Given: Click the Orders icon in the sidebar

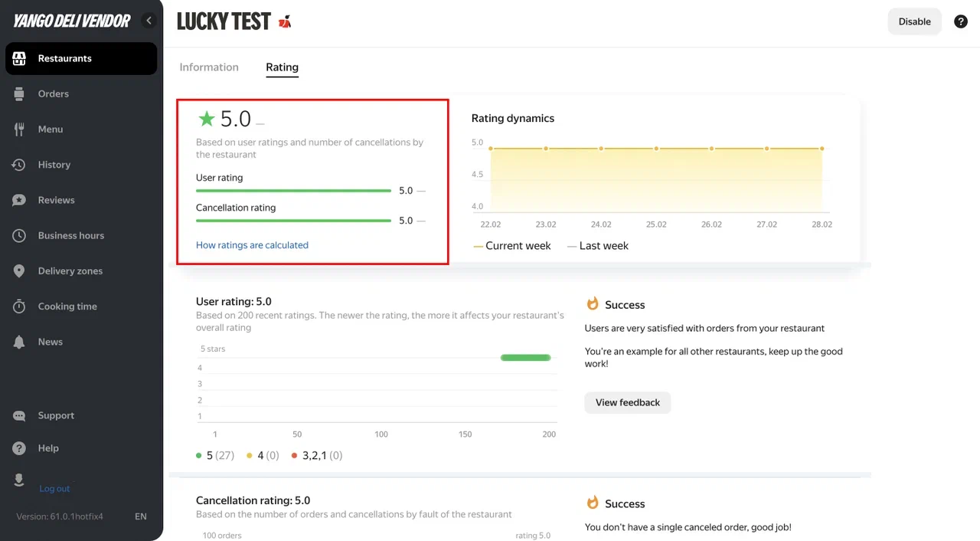Looking at the screenshot, I should click(20, 93).
